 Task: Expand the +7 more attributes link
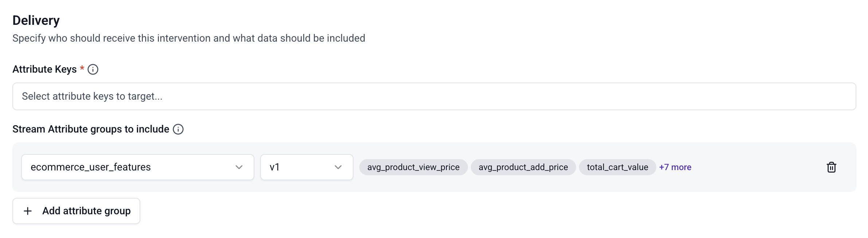675,167
